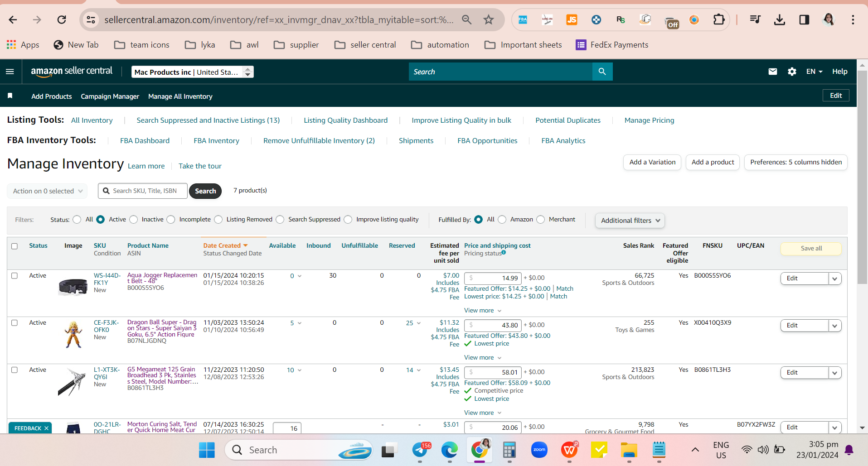Open the Chrome profile avatar
868x466 pixels.
tap(829, 19)
